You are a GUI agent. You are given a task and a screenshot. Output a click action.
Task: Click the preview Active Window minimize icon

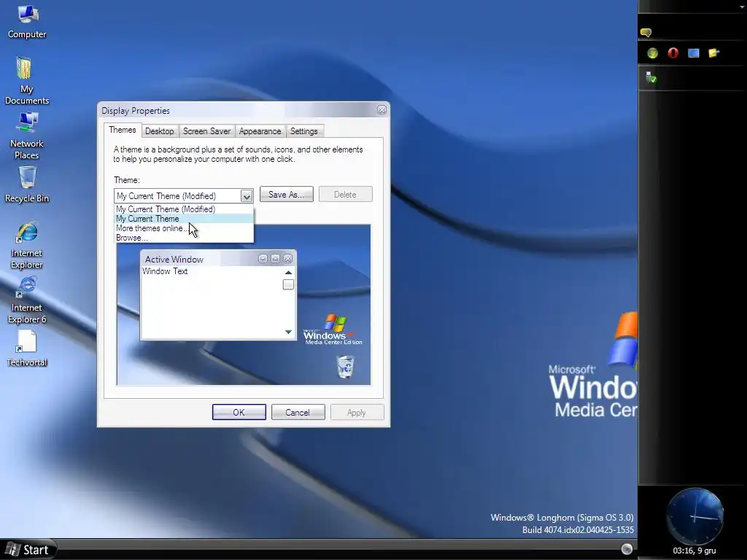(x=263, y=259)
